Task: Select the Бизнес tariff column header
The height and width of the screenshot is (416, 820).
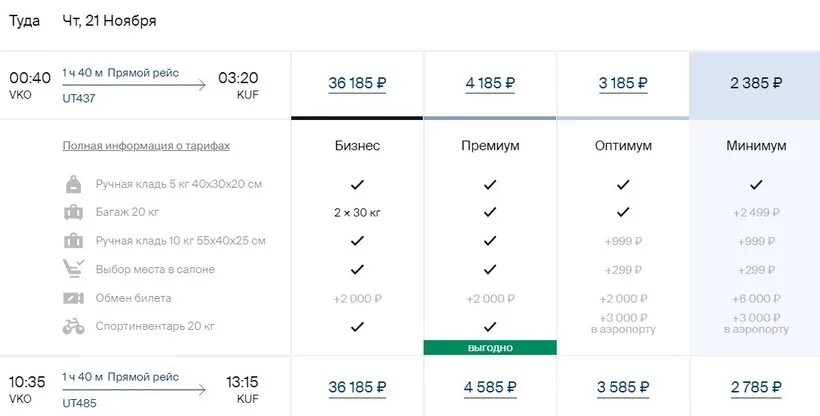Action: click(357, 146)
